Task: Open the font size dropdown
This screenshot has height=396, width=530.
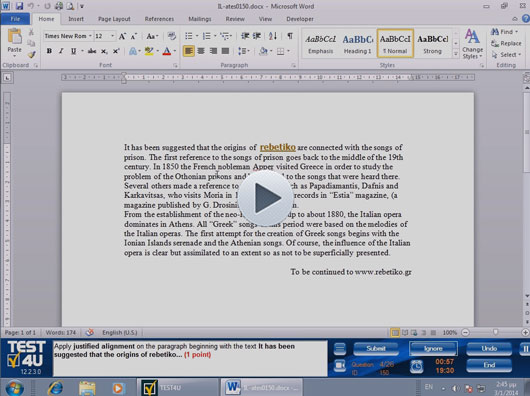Action: pos(113,36)
